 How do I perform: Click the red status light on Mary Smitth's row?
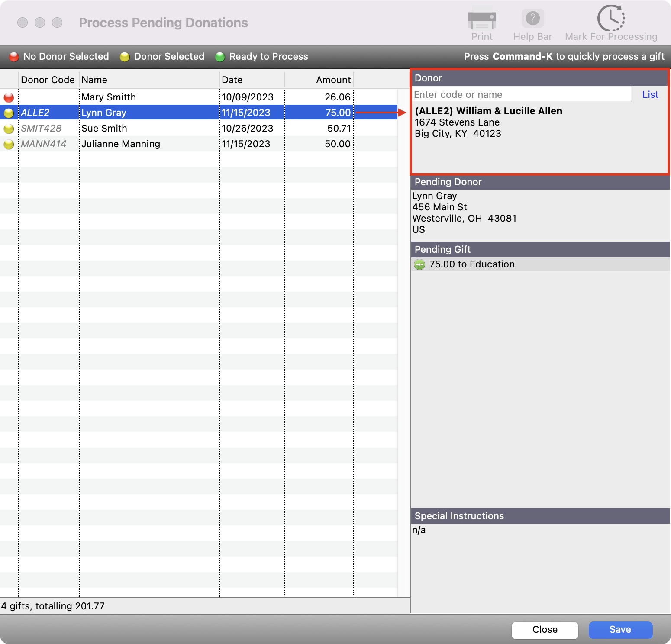pos(9,97)
